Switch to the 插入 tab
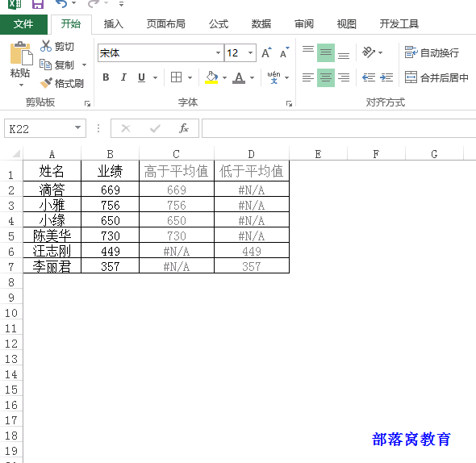Viewport: 476px width, 463px height. tap(113, 24)
